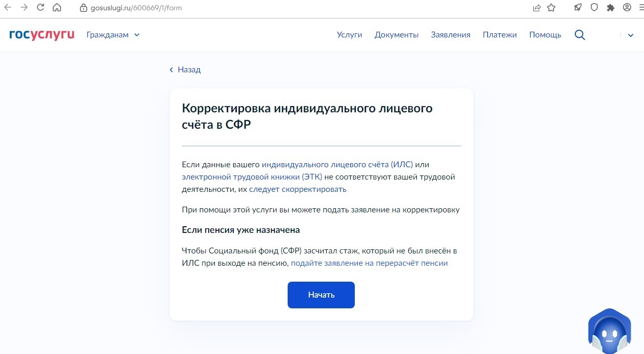This screenshot has width=644, height=354.
Task: Bookmark this page with the star icon
Action: coord(551,8)
